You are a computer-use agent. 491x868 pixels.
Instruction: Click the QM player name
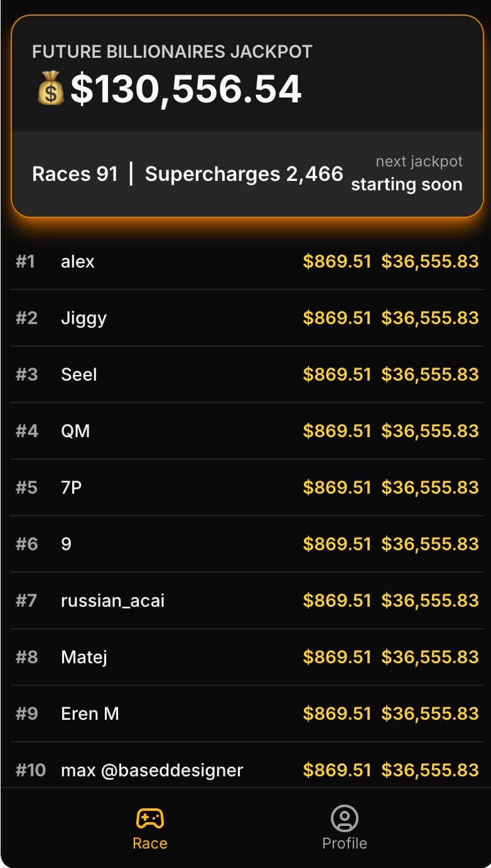point(75,431)
